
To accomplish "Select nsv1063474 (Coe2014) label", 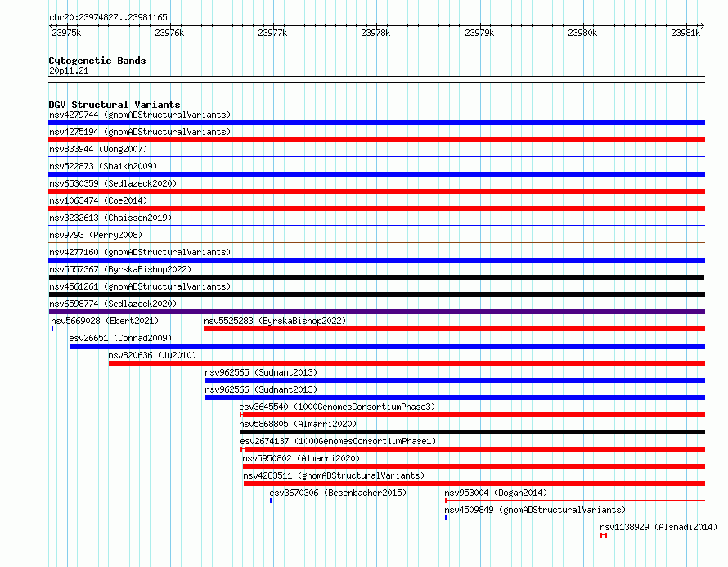I will pyautogui.click(x=98, y=200).
